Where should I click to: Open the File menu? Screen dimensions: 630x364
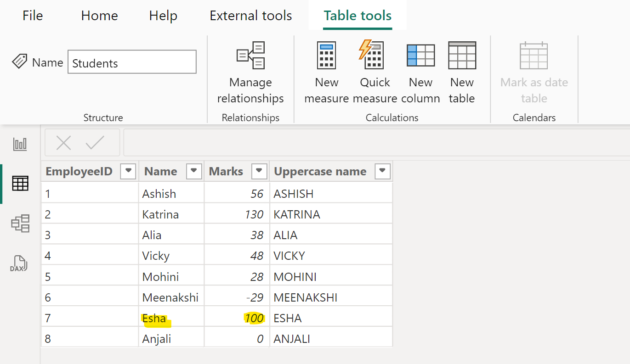[x=32, y=15]
